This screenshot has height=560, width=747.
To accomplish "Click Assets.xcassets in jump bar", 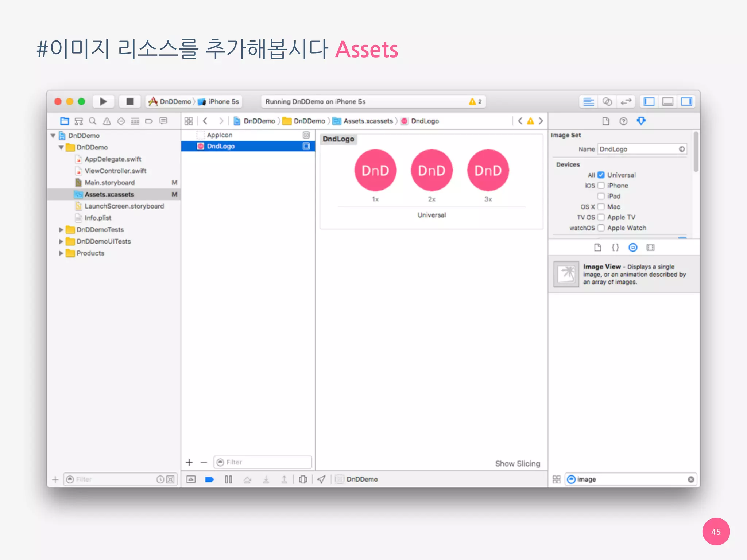I will [363, 121].
